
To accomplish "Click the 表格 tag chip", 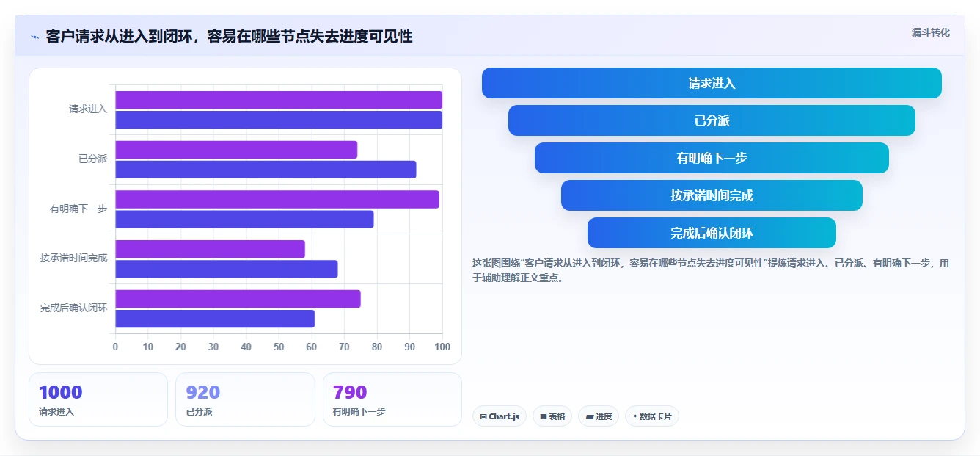I will click(x=552, y=416).
